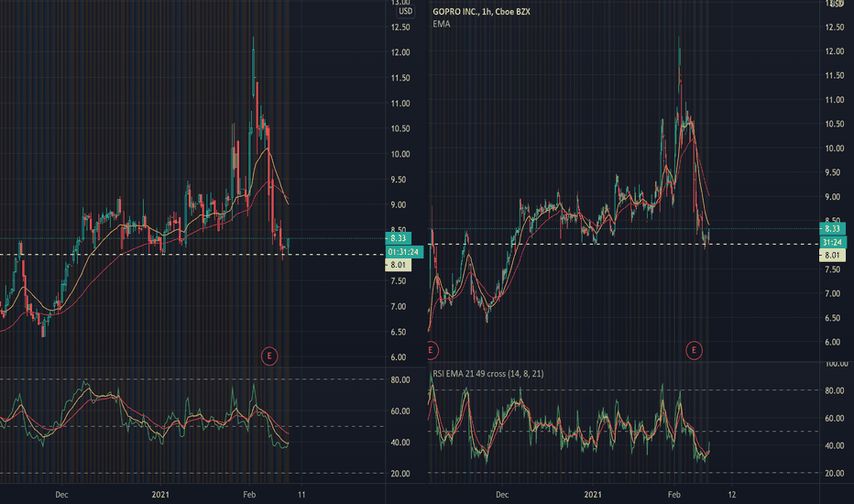Click Feb on the right chart time axis
The height and width of the screenshot is (504, 854).
click(674, 495)
